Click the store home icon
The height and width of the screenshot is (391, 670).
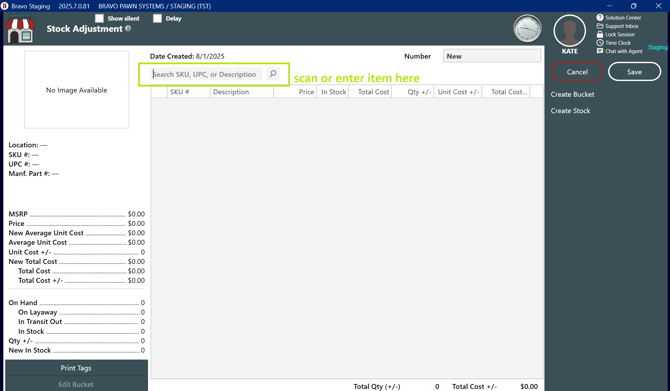tap(20, 29)
